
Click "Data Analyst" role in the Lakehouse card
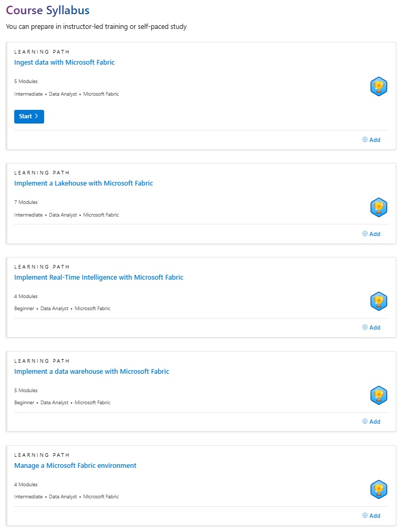tap(63, 215)
